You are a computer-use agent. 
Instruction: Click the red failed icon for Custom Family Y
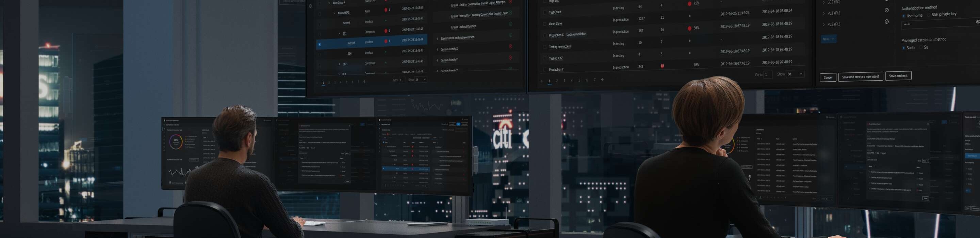point(510,58)
